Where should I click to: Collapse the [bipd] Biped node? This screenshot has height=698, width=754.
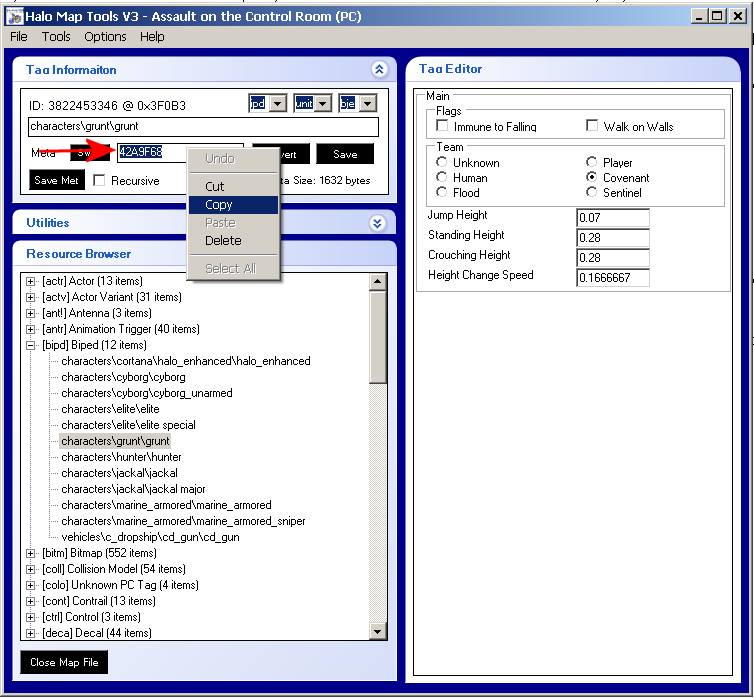pos(30,345)
